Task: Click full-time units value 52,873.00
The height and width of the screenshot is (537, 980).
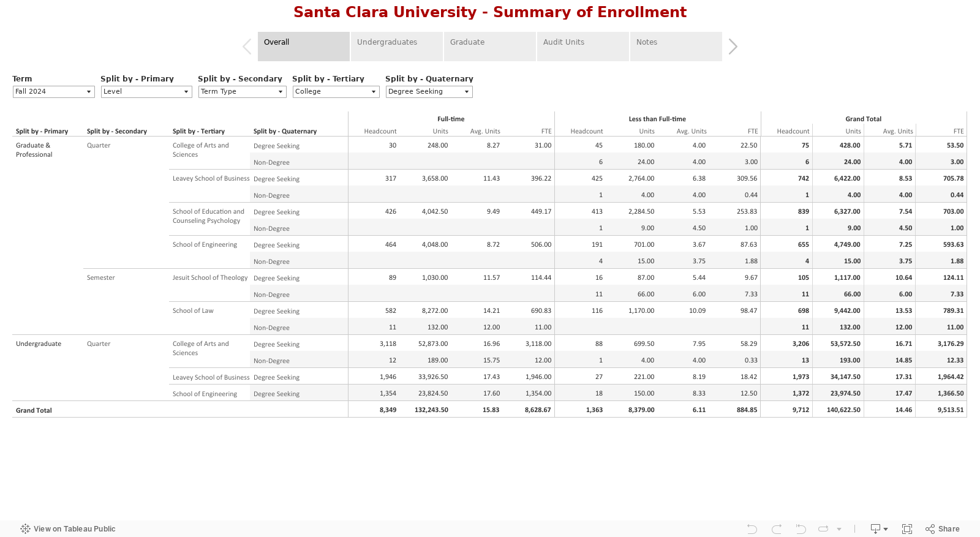Action: tap(433, 344)
